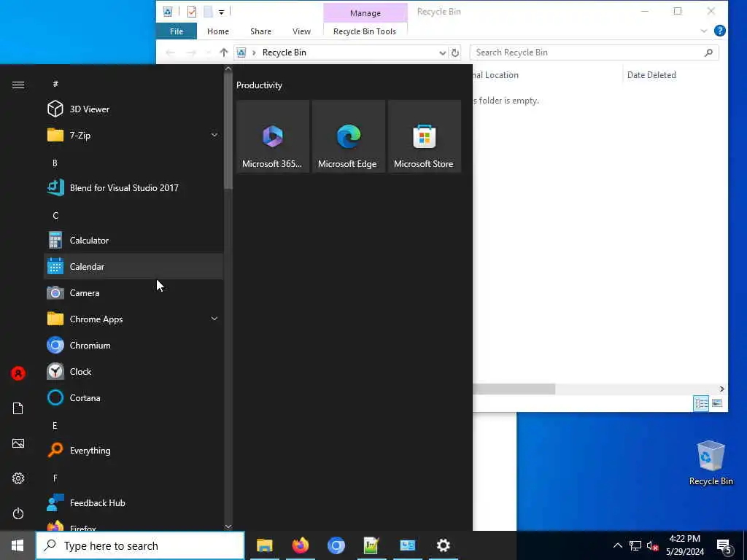Open the notification center icon
747x560 pixels.
(x=724, y=546)
